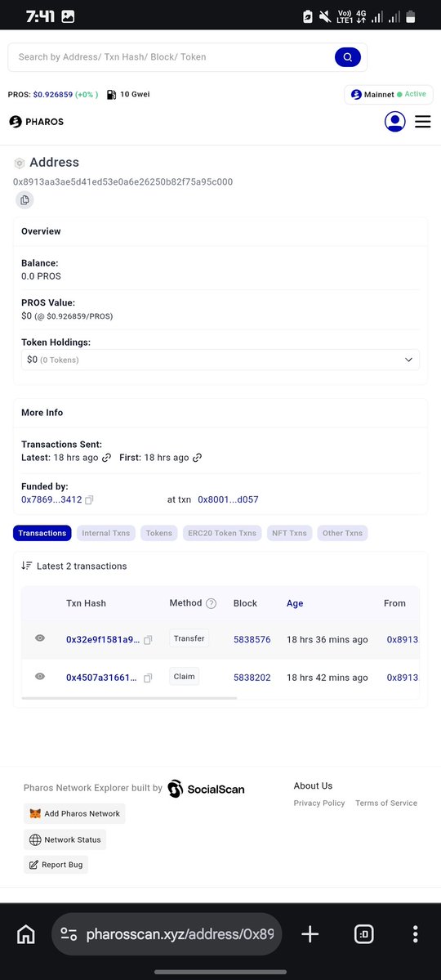Focus the address search input field
This screenshot has height=980, width=441.
pos(171,57)
